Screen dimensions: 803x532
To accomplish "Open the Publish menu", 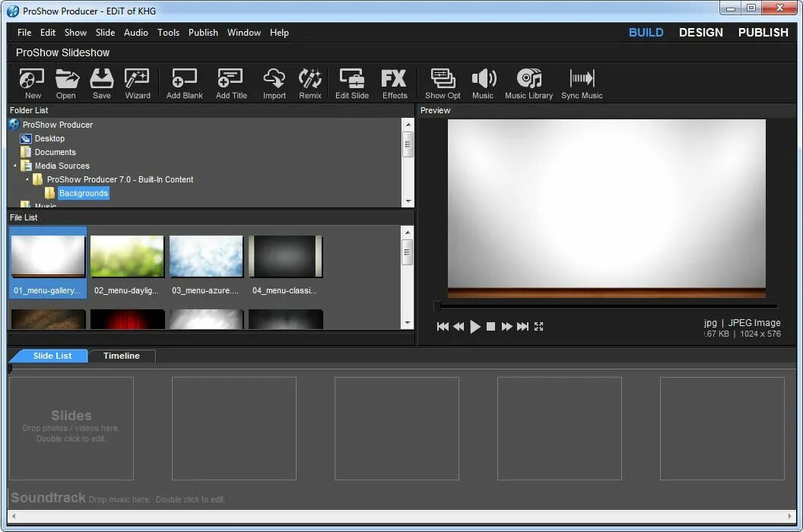I will [203, 32].
